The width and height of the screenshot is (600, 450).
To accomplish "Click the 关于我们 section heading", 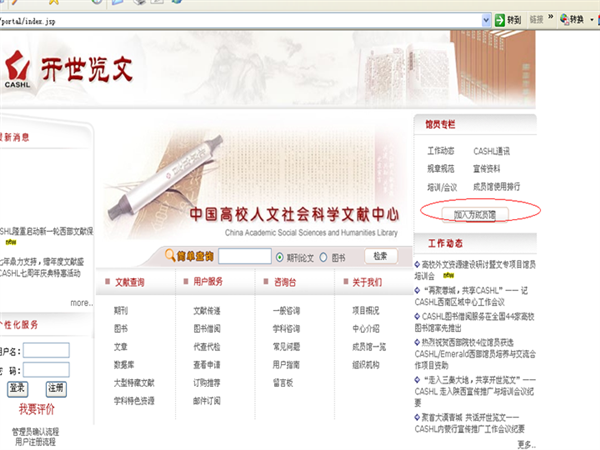I will (367, 282).
